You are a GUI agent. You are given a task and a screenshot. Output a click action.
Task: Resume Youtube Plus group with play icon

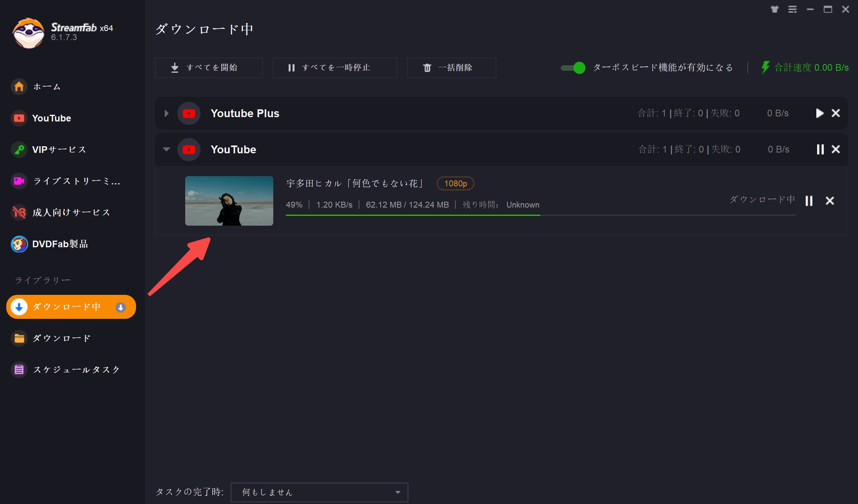pos(819,114)
